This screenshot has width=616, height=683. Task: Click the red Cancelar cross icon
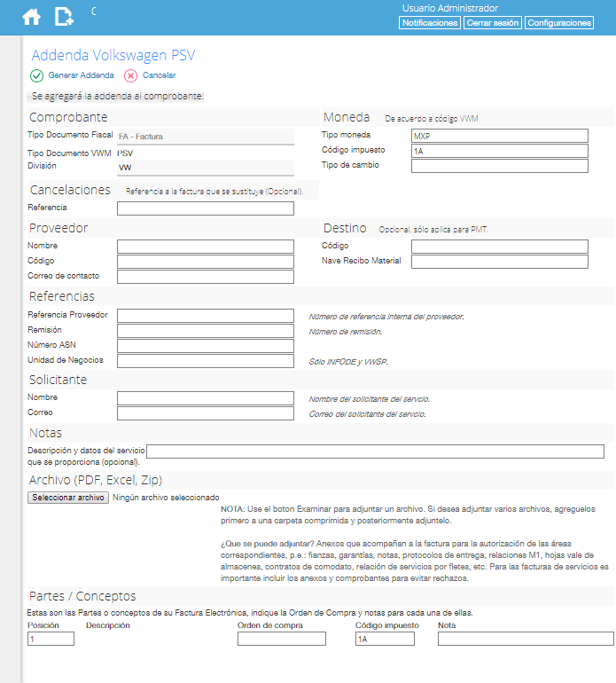click(130, 75)
